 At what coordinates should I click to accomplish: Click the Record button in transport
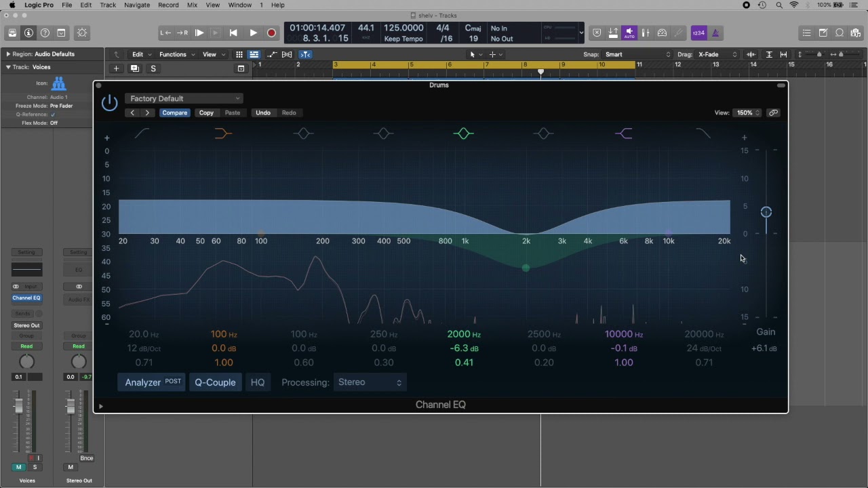coord(271,33)
